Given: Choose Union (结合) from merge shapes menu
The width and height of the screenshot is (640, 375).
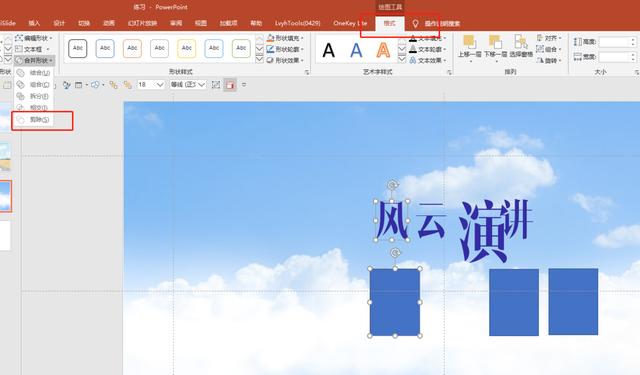Looking at the screenshot, I should pos(34,73).
